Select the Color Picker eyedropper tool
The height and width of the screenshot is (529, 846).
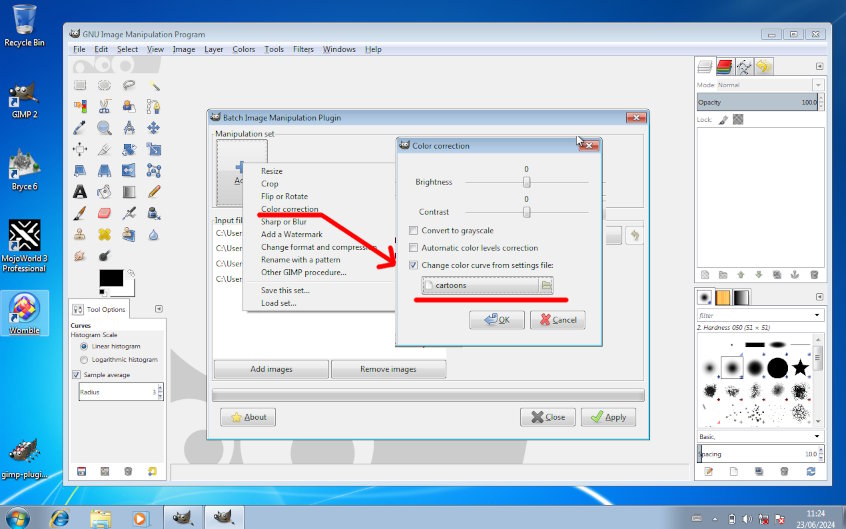click(x=80, y=128)
